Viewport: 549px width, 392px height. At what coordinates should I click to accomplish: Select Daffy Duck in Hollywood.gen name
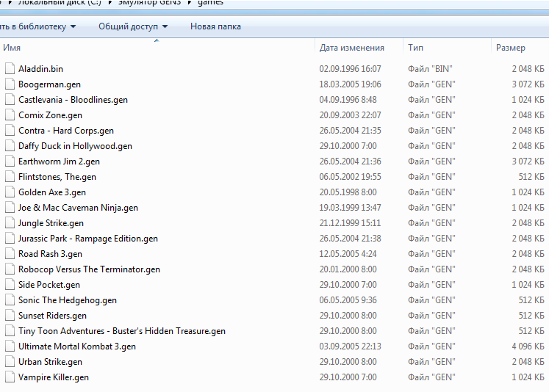pyautogui.click(x=75, y=146)
